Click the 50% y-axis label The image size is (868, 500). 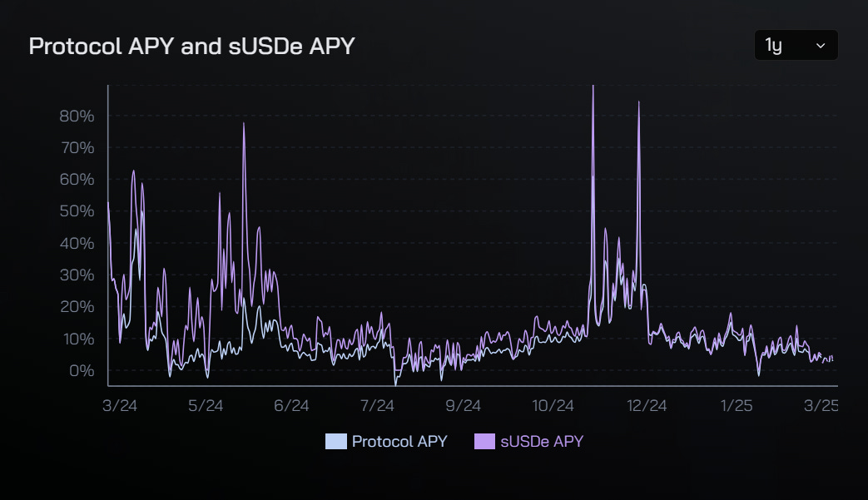pyautogui.click(x=77, y=210)
